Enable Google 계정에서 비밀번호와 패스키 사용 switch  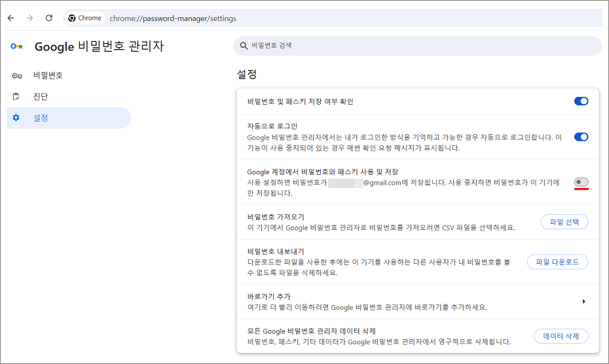pyautogui.click(x=581, y=182)
